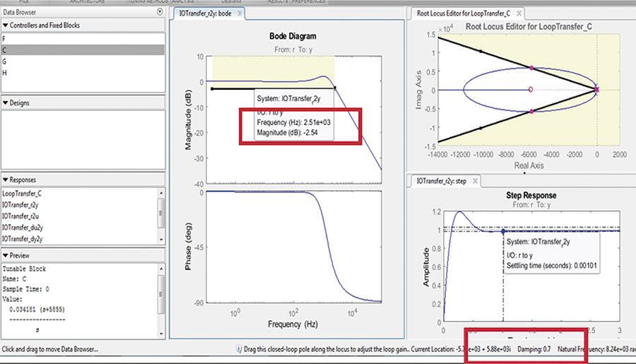This screenshot has height=364, width=636.
Task: Select IOTransfer_r2u in Responses list
Action: tap(20, 216)
